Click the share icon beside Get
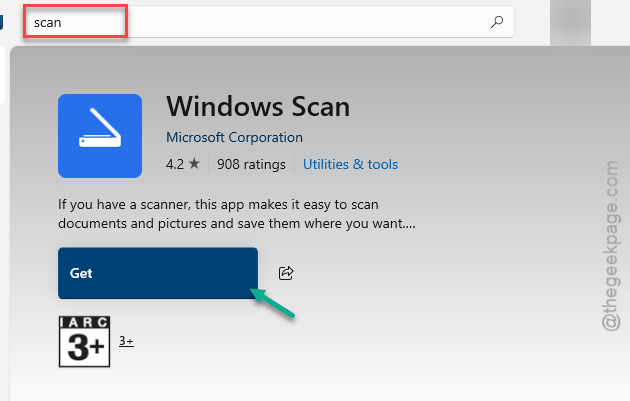The width and height of the screenshot is (630, 401). click(x=286, y=273)
